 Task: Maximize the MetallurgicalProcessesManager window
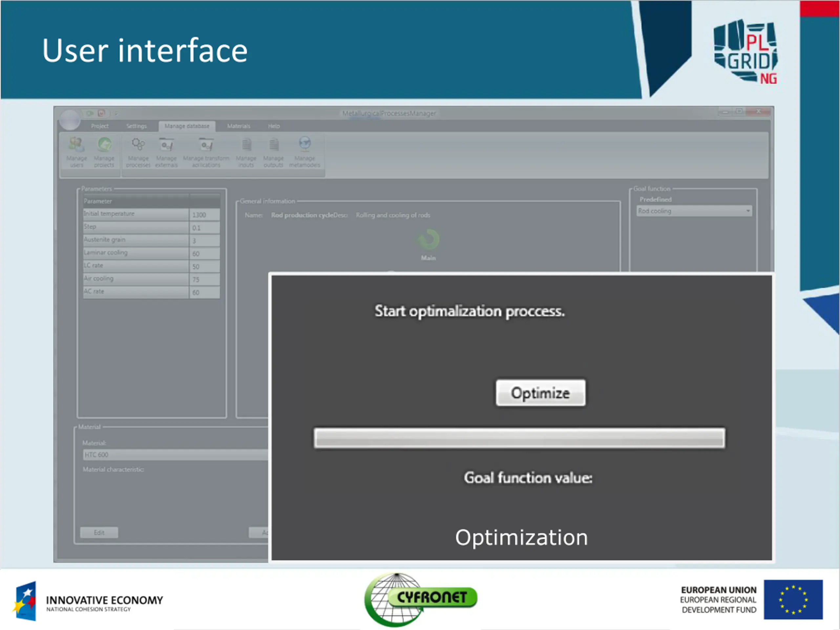tap(739, 112)
